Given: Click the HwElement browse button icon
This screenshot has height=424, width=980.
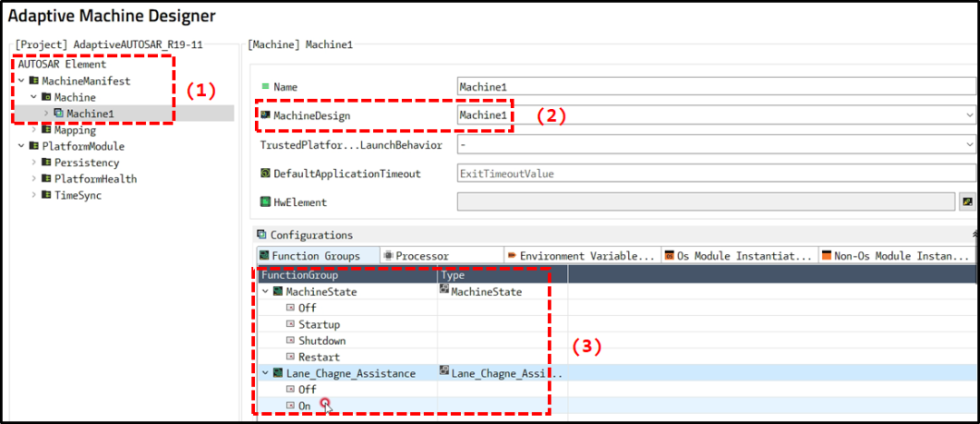Looking at the screenshot, I should click(966, 202).
